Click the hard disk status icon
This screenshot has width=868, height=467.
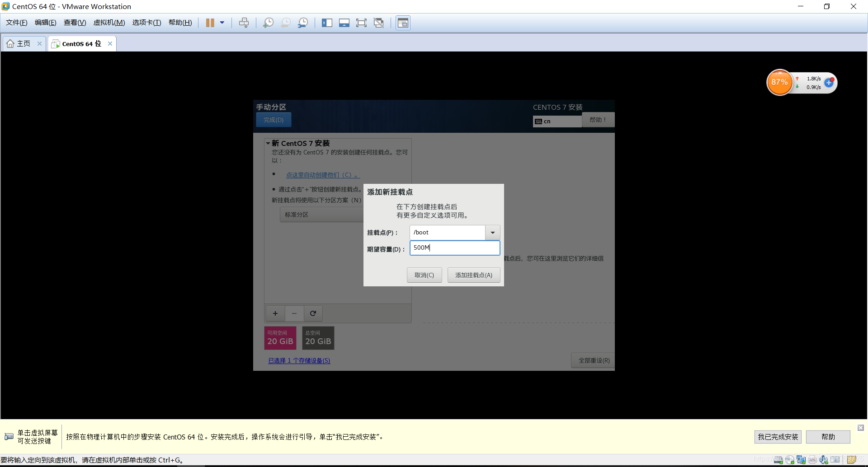778,460
